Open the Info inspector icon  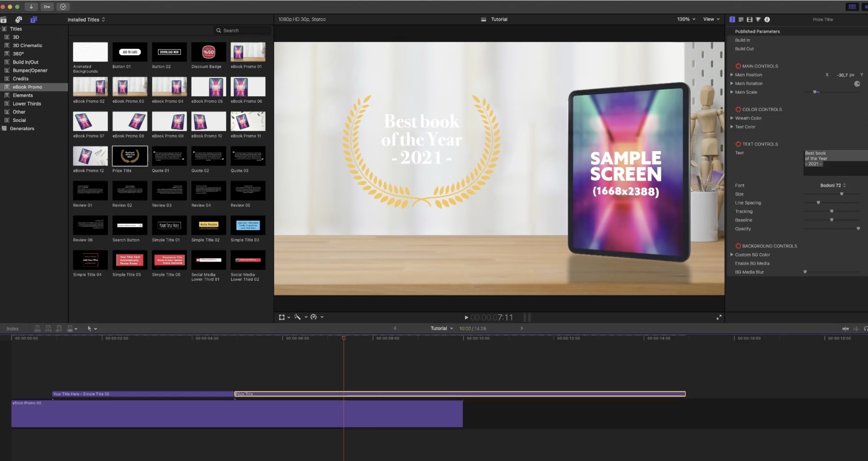[x=767, y=20]
